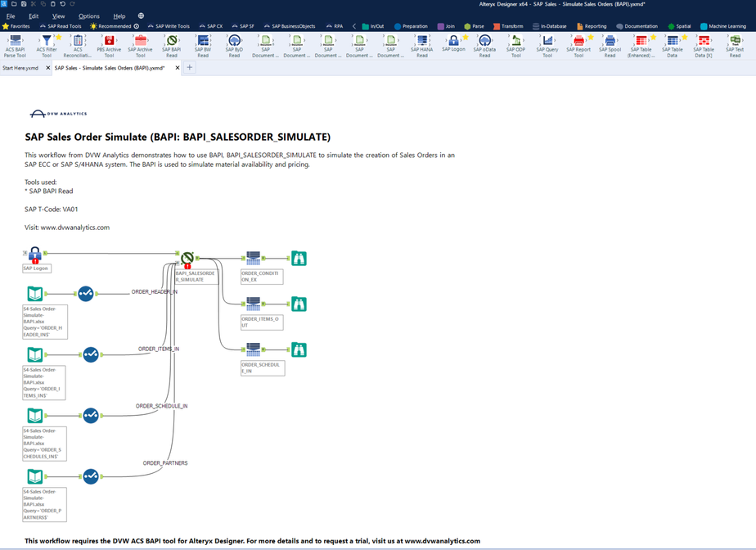Screen dimensions: 756x550
Task: Click Select tool feeding ORDER_HEADER_IN
Action: pyautogui.click(x=86, y=293)
